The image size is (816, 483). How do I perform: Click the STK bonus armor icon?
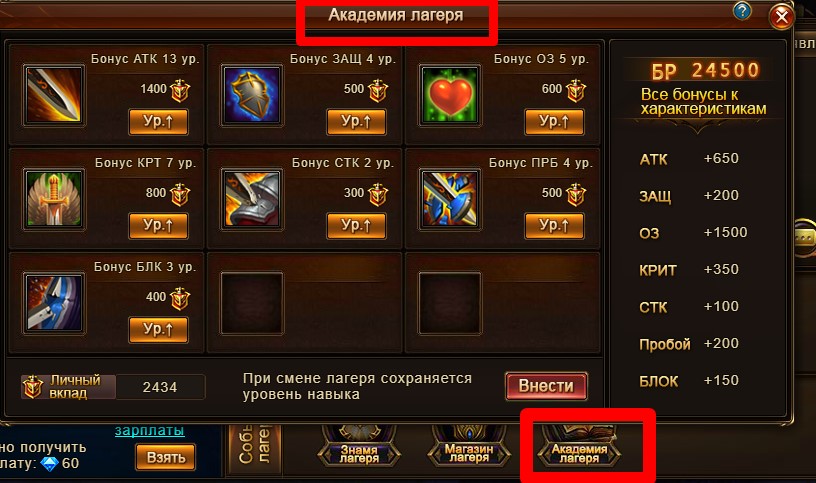(x=252, y=199)
